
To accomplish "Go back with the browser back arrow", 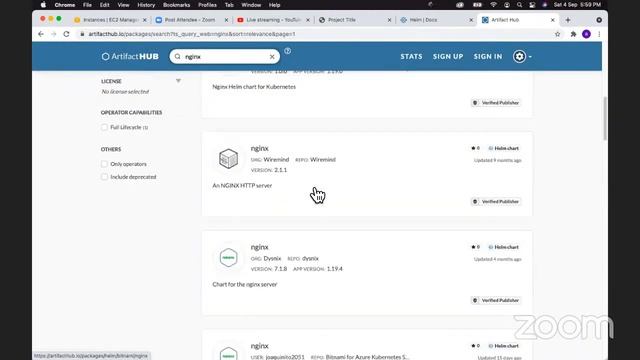I will point(41,34).
